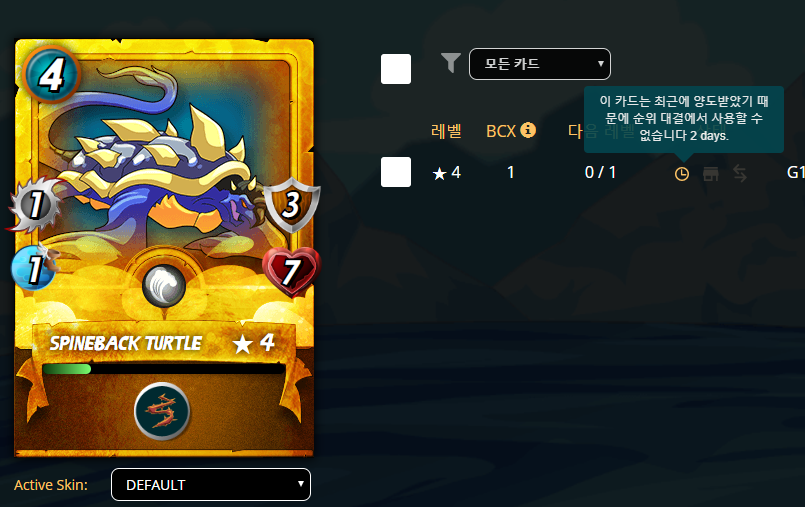Image resolution: width=805 pixels, height=507 pixels.
Task: Click the water splinter element orb
Action: click(x=163, y=285)
